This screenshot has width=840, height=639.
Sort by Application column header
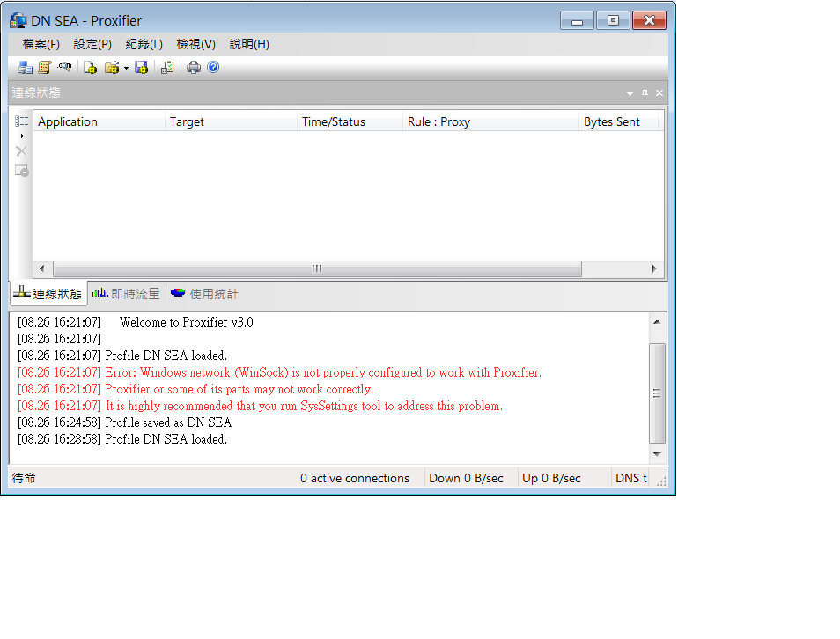(x=99, y=121)
